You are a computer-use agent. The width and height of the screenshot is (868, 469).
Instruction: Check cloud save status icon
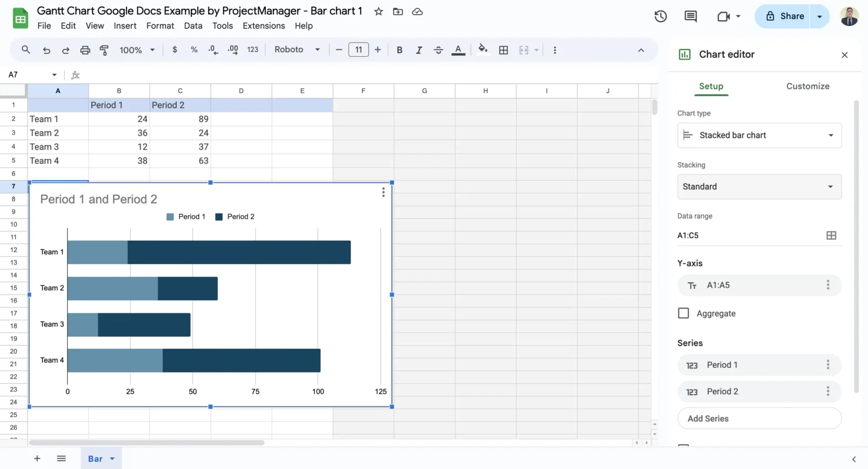tap(417, 11)
